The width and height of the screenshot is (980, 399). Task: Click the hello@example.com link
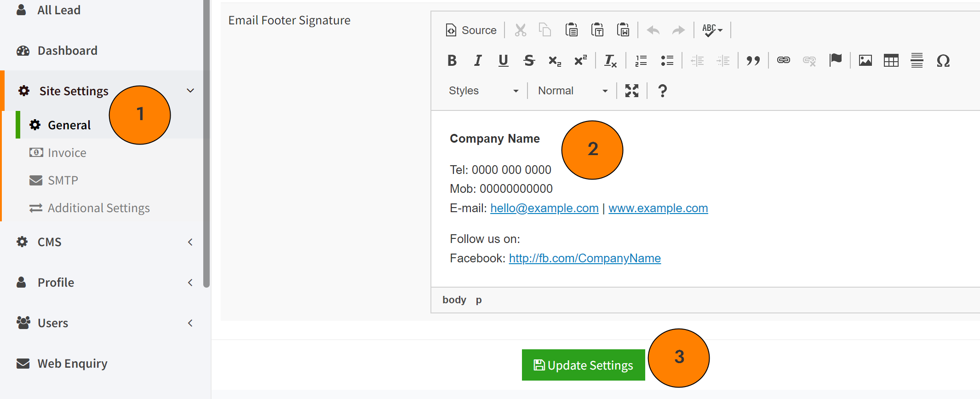coord(544,208)
